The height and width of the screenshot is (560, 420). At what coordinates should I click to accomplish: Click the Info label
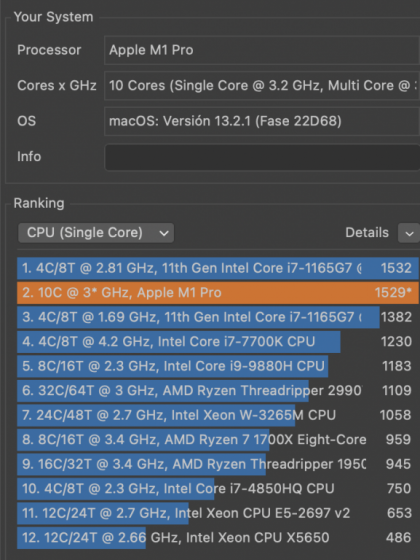tap(29, 157)
